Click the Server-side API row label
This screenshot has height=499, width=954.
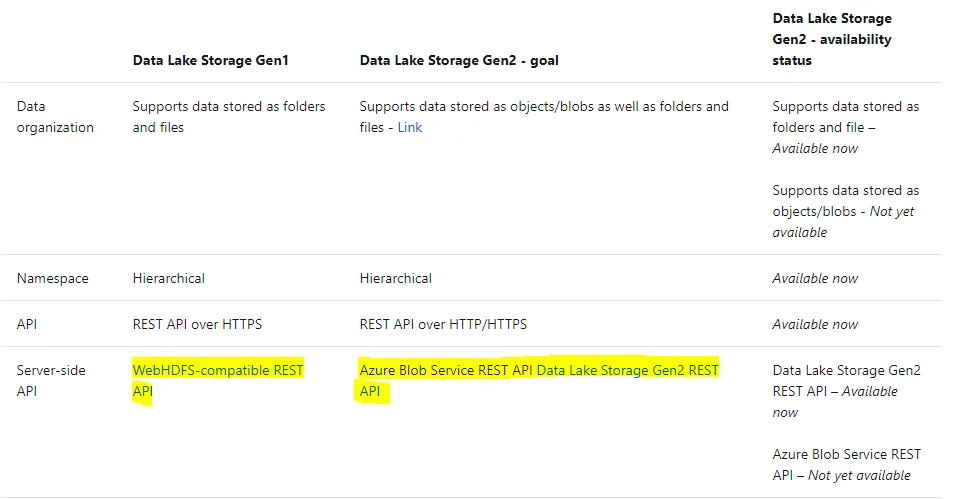click(51, 381)
